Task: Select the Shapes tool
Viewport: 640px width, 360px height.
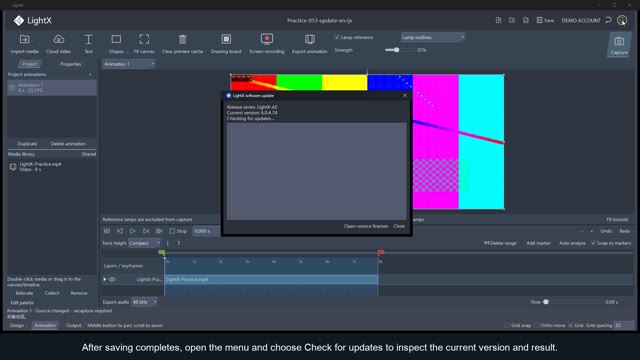Action: coord(116,44)
